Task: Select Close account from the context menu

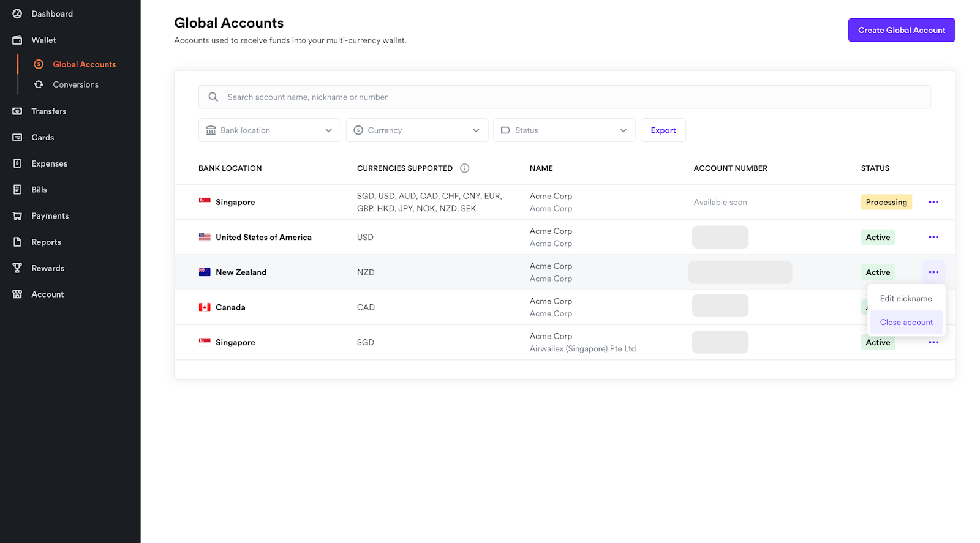Action: 906,323
